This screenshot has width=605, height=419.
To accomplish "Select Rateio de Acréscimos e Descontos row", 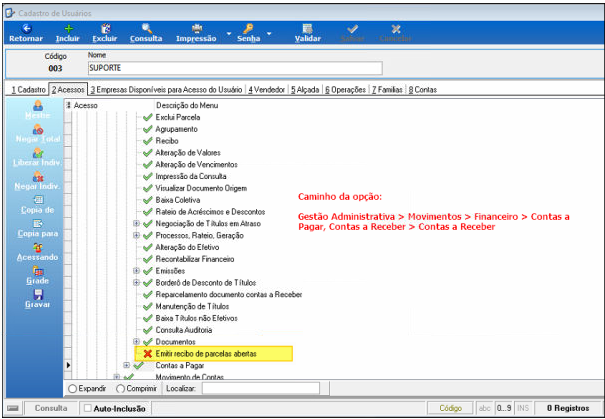I will (x=210, y=212).
